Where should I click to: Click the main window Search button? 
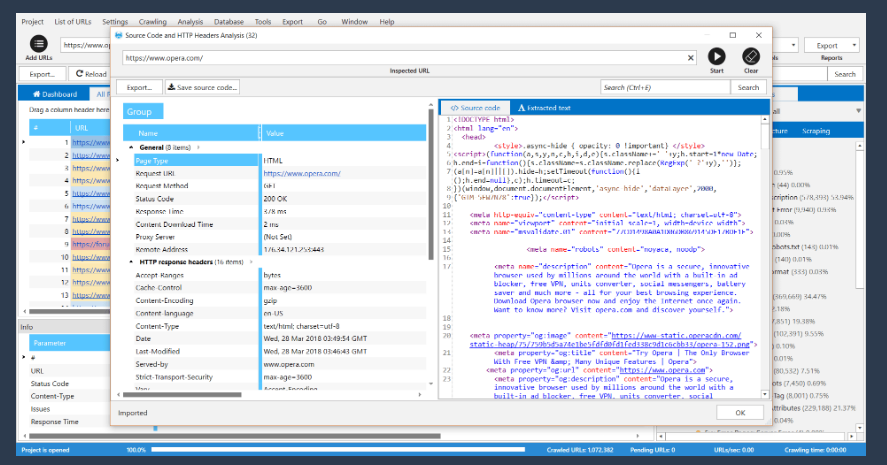tap(845, 74)
